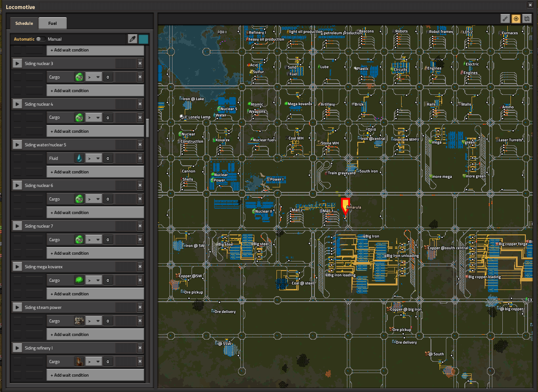The width and height of the screenshot is (538, 392).
Task: Click the Siding water/nuclear 5 fluid item icon
Action: [79, 159]
